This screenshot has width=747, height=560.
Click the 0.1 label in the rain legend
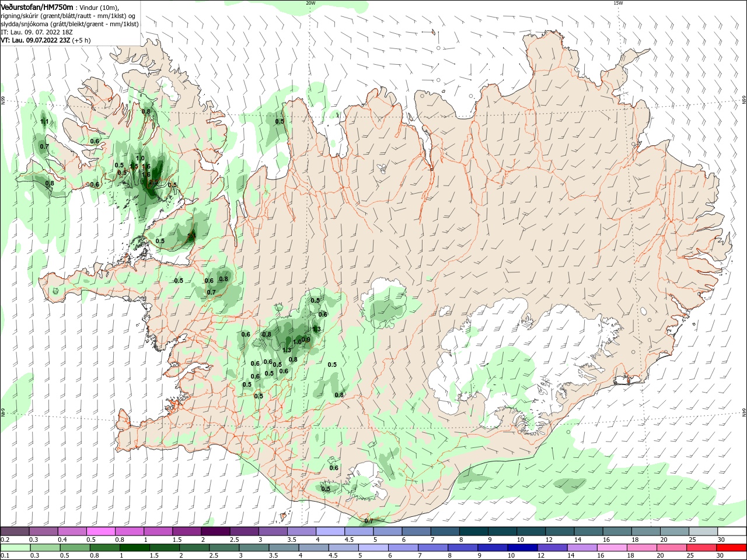click(x=5, y=556)
